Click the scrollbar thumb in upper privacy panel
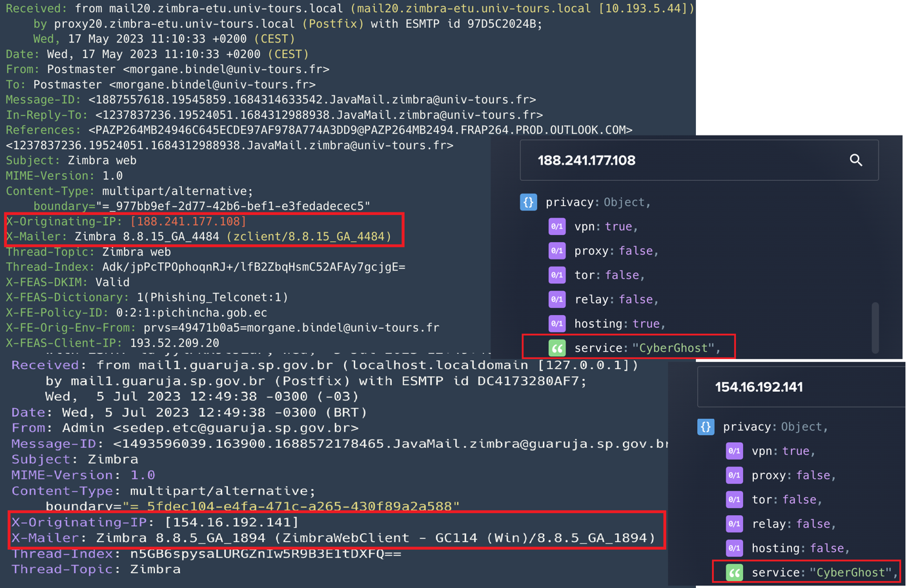The height and width of the screenshot is (588, 907). pyautogui.click(x=875, y=327)
